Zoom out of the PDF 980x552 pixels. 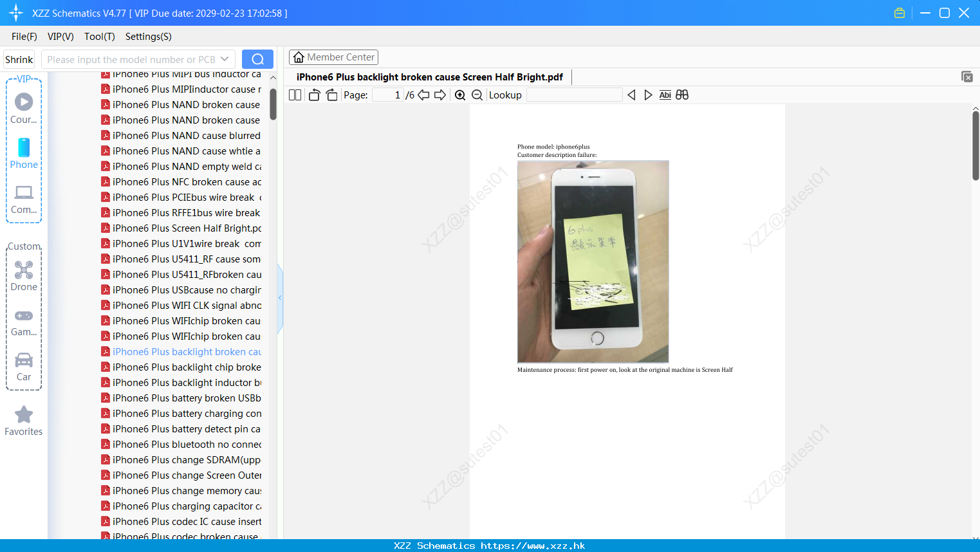coord(477,95)
